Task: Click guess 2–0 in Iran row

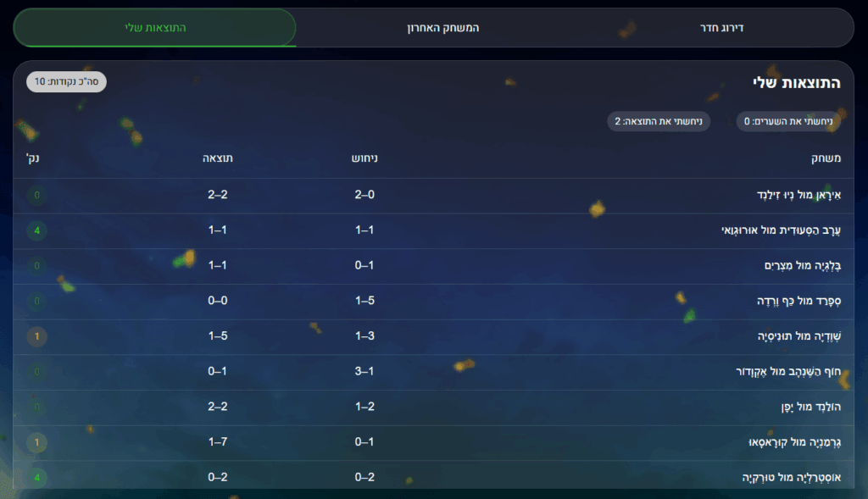Action: (364, 195)
